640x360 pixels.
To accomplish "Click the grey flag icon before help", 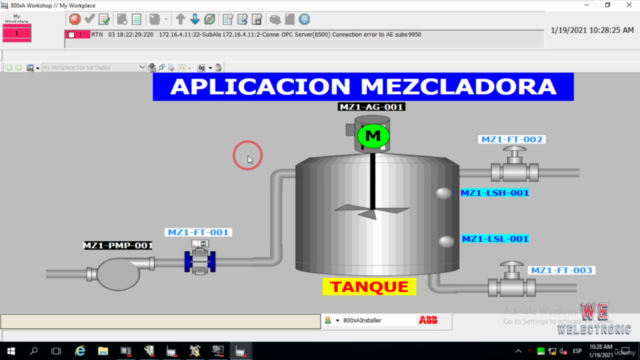I will (x=289, y=19).
